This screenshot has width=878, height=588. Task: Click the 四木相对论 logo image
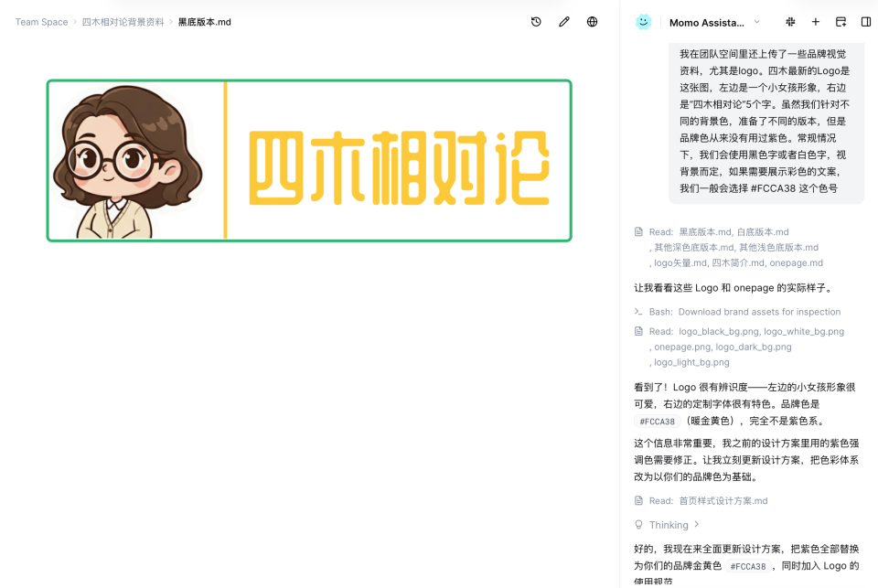click(309, 161)
